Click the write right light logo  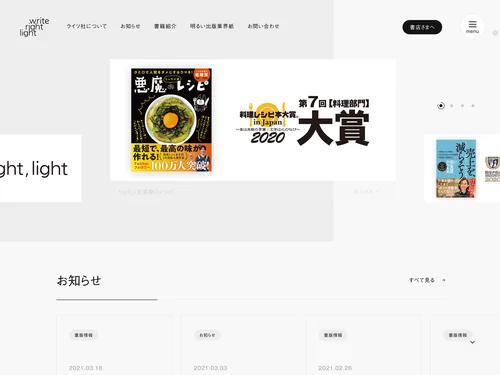tap(34, 27)
